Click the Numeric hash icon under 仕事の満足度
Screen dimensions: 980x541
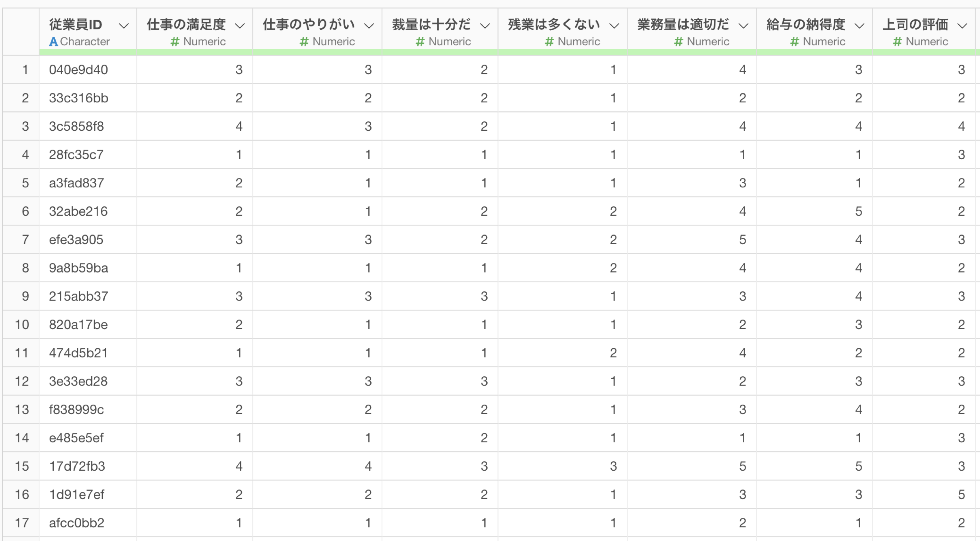pyautogui.click(x=175, y=42)
